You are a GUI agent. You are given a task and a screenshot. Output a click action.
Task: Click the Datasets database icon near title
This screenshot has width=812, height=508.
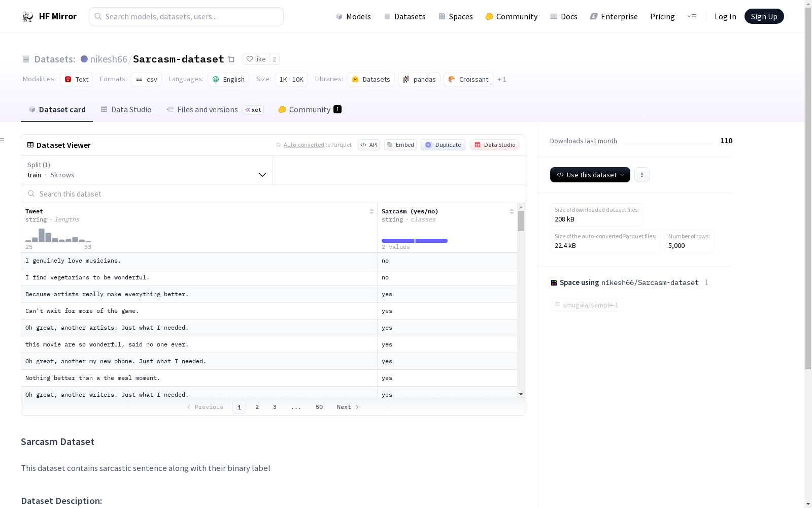click(x=26, y=59)
